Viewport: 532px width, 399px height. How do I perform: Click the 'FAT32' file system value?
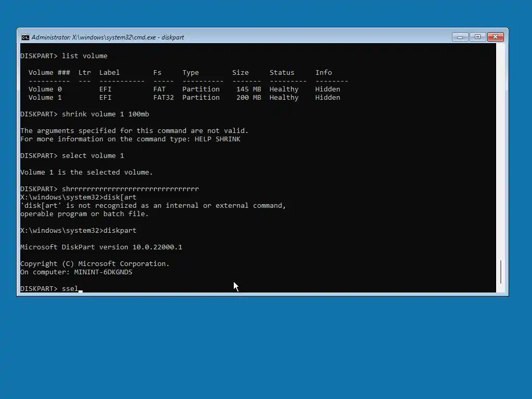[163, 97]
